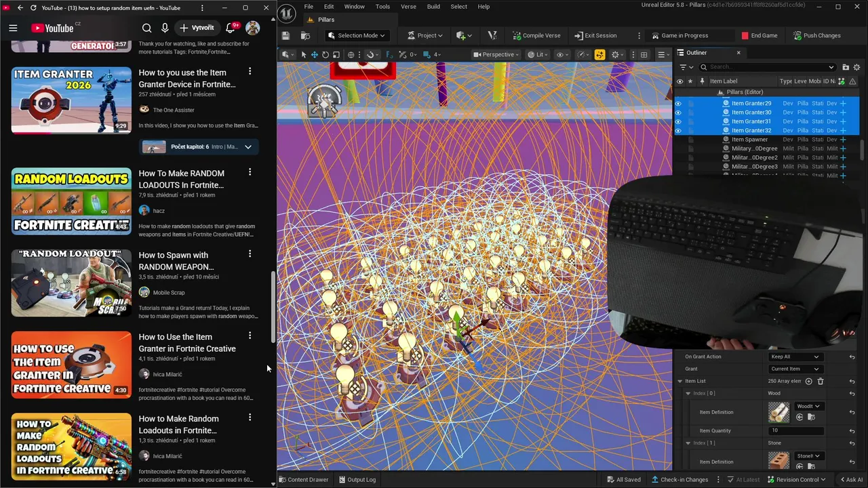Click the viewport layout grid icon
The width and height of the screenshot is (868, 488).
tap(644, 54)
